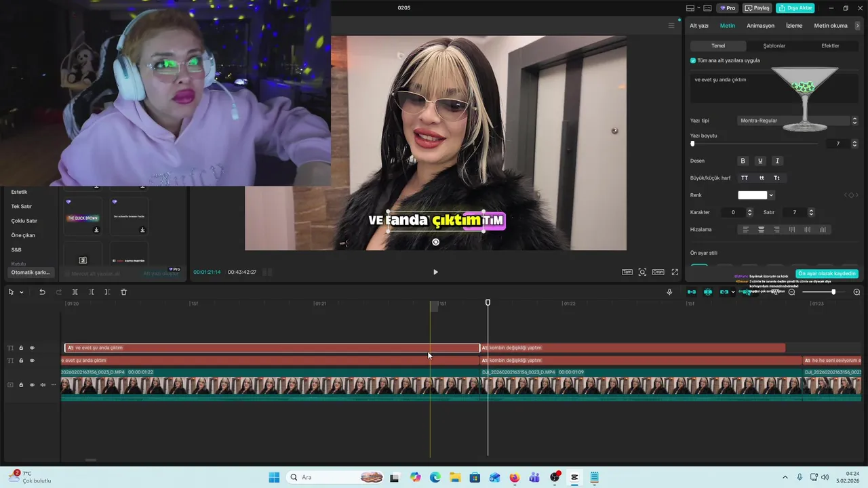Switch to the İzleme tab
868x488 pixels.
click(794, 26)
